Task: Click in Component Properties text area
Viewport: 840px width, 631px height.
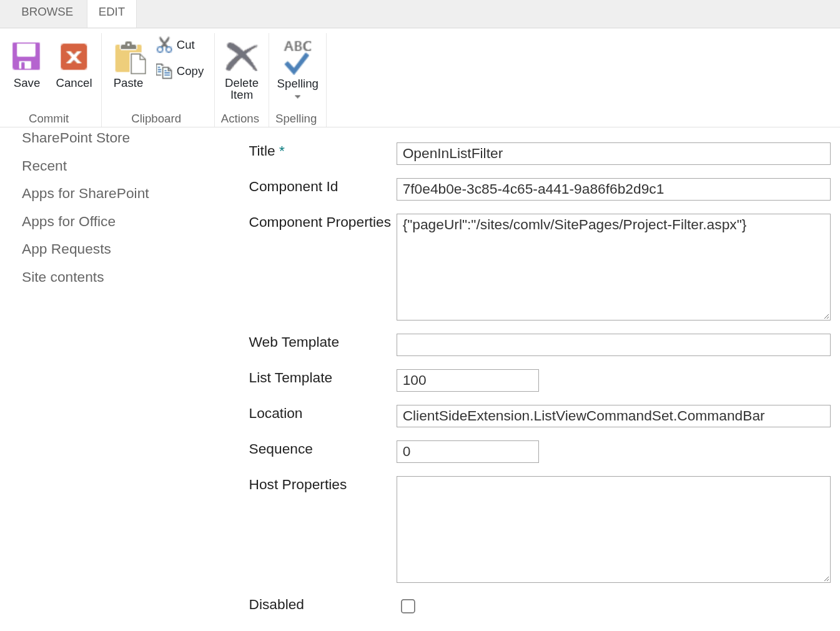Action: pos(613,267)
